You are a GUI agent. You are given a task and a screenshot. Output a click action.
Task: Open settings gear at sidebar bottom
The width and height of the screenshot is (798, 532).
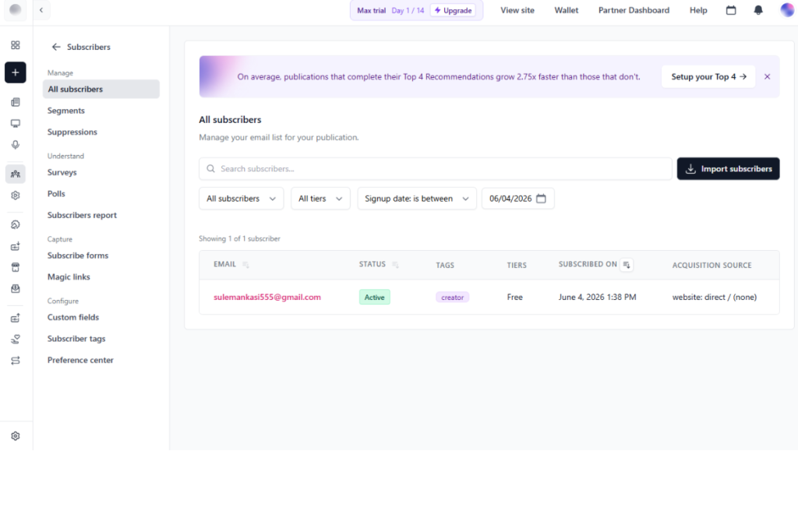point(16,436)
